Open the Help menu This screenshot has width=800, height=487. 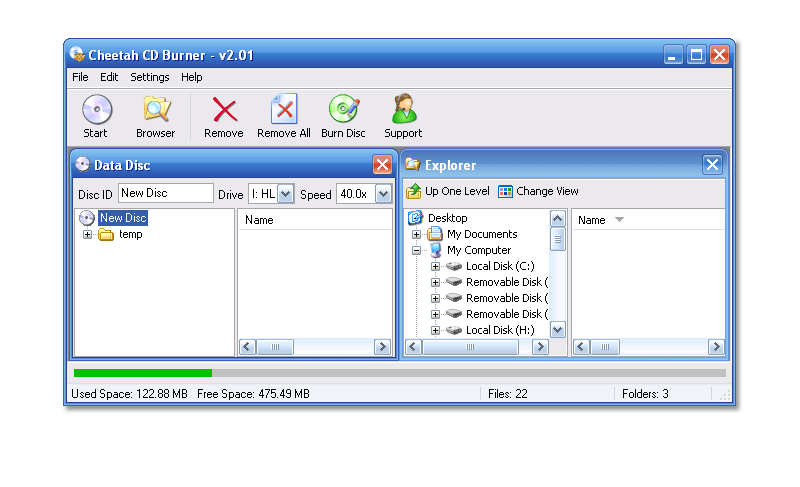(192, 77)
